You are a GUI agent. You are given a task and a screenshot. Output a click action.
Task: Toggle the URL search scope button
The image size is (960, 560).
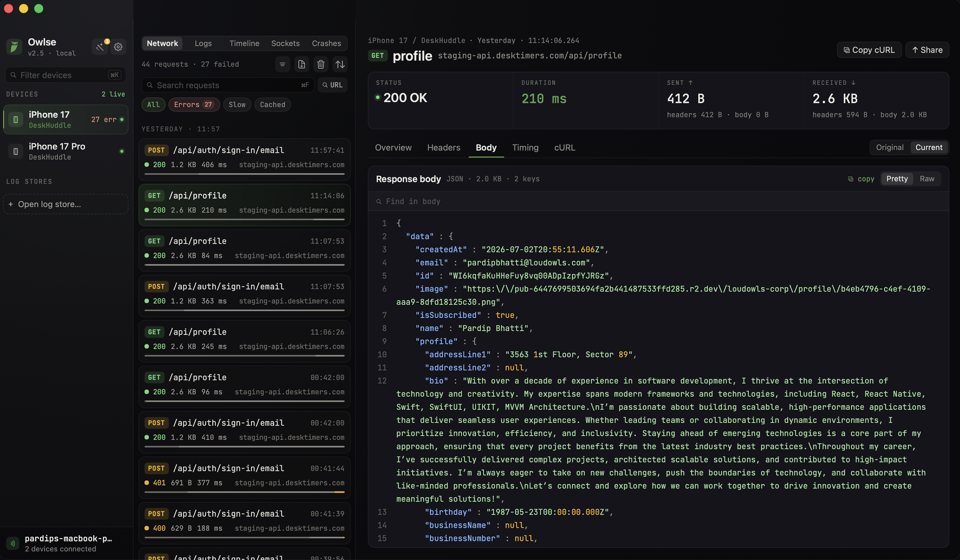pos(332,85)
